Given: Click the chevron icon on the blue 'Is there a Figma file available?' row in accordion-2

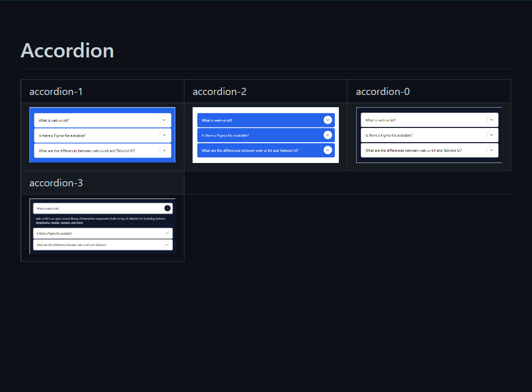Looking at the screenshot, I should 328,135.
